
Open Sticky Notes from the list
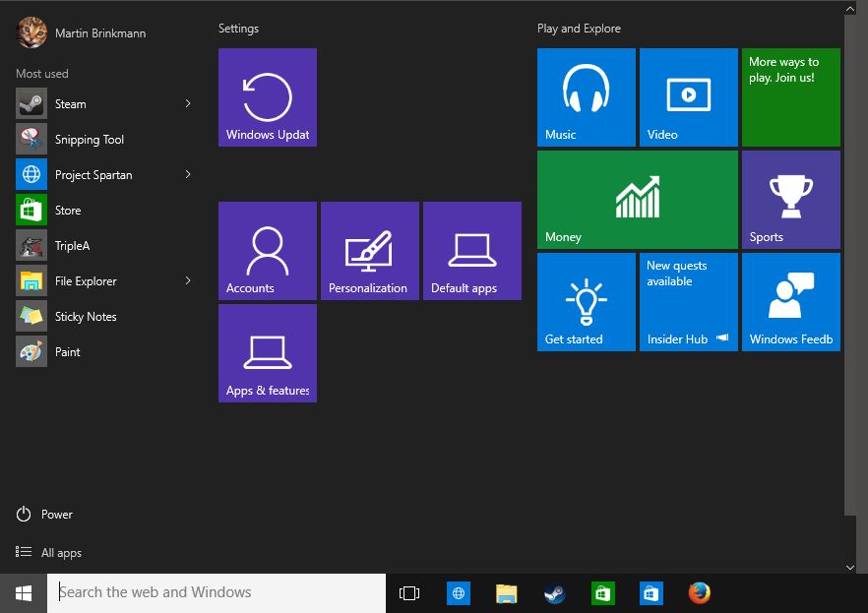click(105, 316)
